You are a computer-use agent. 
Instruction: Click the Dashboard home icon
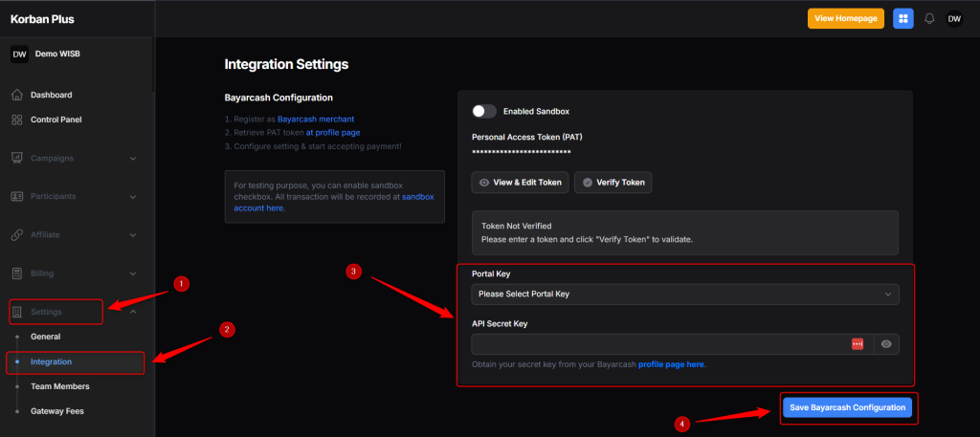pyautogui.click(x=17, y=95)
